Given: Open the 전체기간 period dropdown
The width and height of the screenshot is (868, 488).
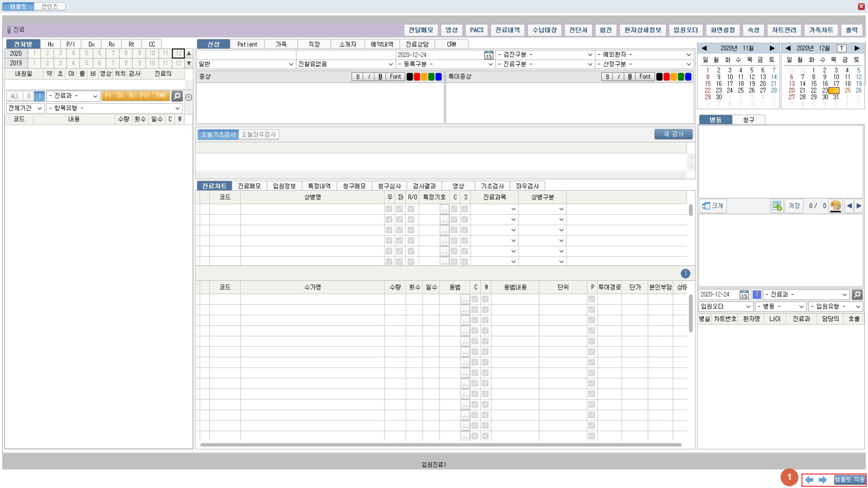Looking at the screenshot, I should tap(25, 108).
